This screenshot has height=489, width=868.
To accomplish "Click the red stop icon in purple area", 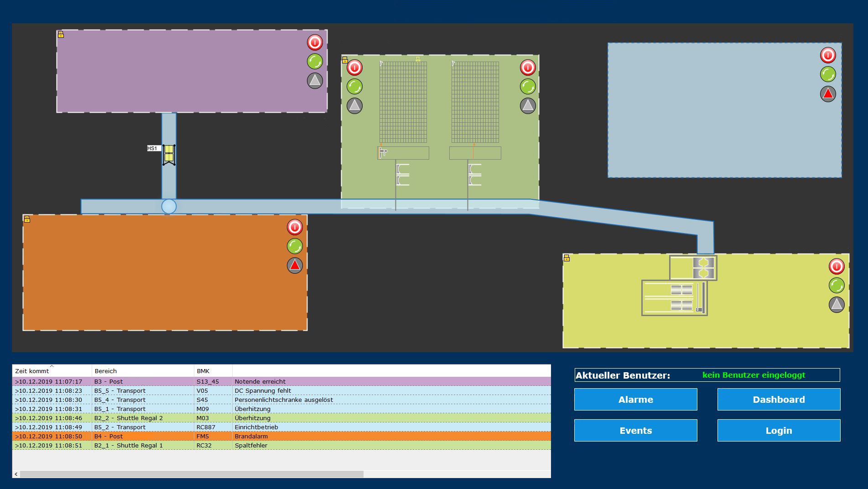I will (315, 42).
